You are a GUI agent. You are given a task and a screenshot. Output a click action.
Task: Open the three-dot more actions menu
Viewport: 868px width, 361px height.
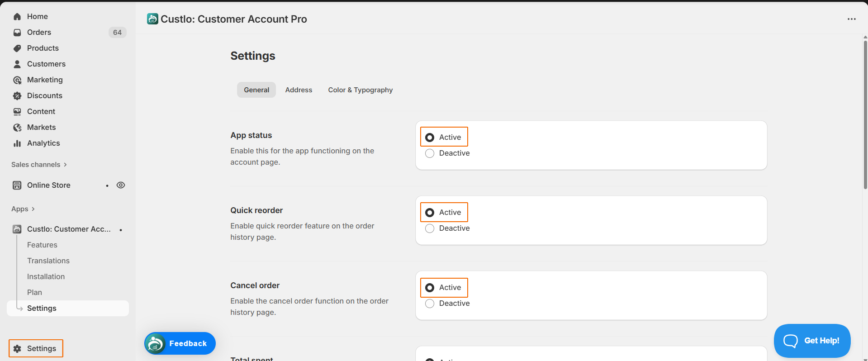(x=852, y=19)
